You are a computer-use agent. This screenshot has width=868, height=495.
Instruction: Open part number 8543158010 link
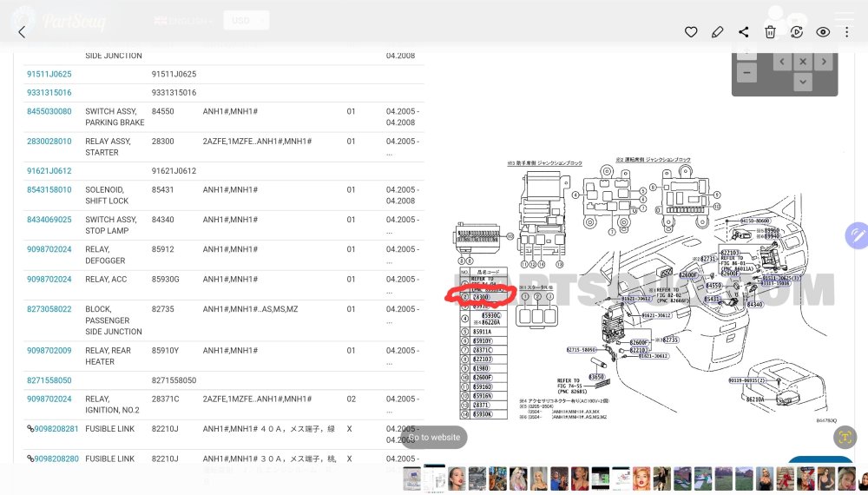coord(49,189)
